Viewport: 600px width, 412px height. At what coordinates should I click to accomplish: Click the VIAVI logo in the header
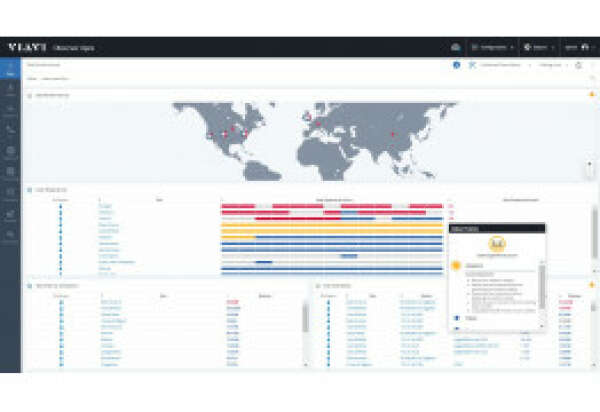pos(28,47)
